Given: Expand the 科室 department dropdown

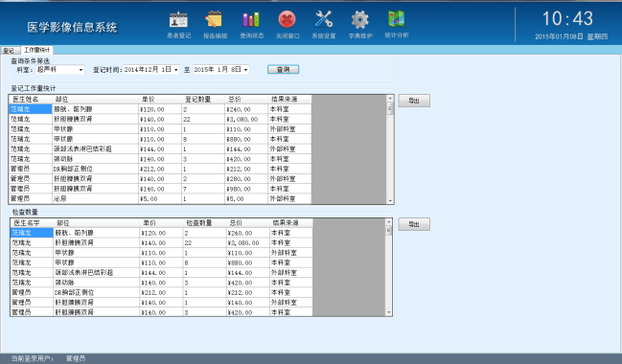Looking at the screenshot, I should pyautogui.click(x=81, y=70).
